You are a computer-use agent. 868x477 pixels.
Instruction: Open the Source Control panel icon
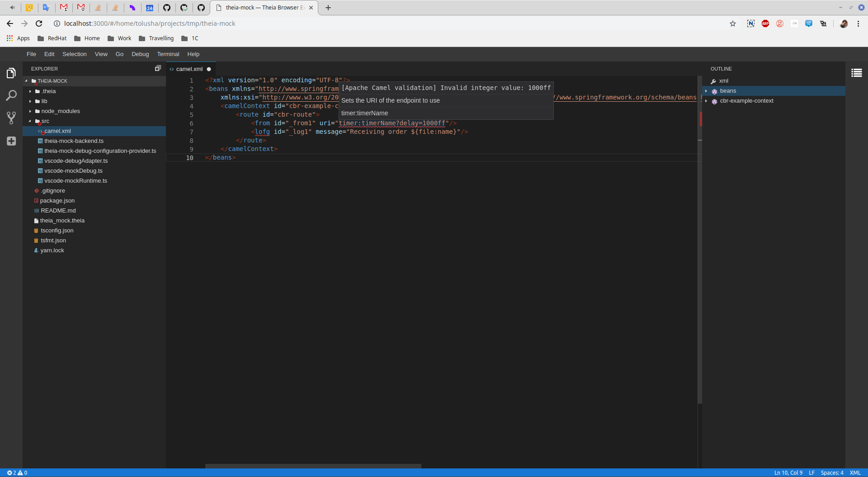11,118
